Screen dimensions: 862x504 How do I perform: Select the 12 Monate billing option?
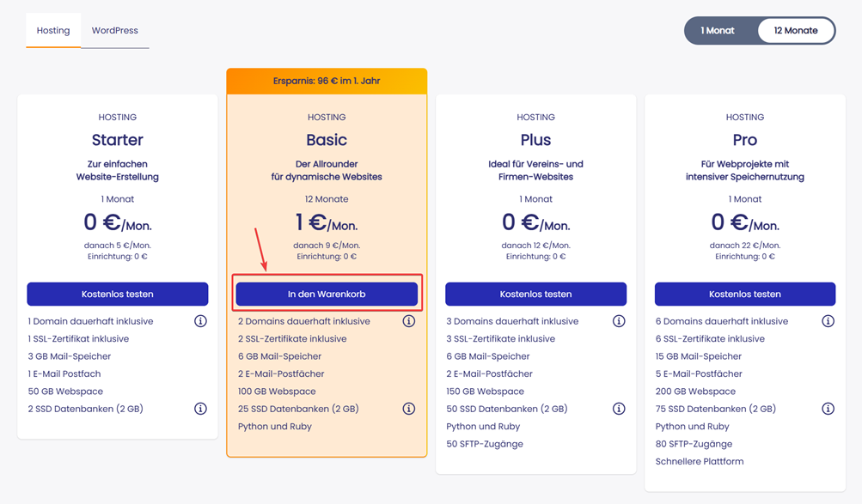tap(796, 30)
